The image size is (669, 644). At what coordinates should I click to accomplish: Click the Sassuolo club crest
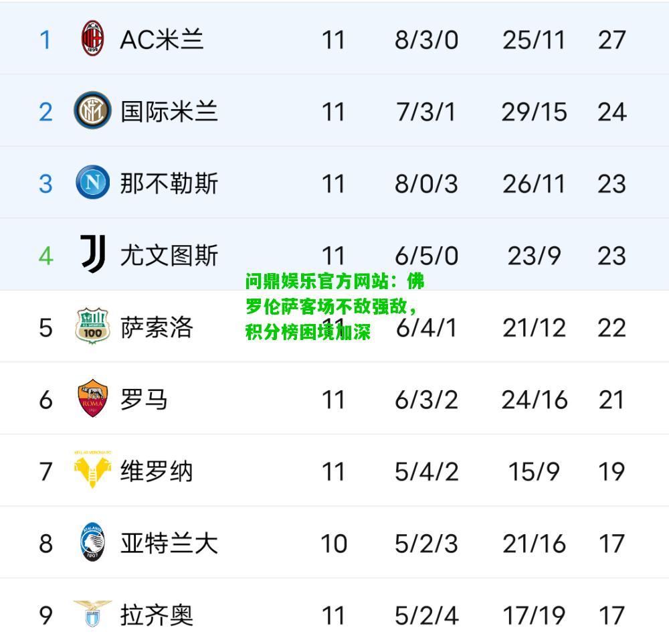(x=92, y=325)
